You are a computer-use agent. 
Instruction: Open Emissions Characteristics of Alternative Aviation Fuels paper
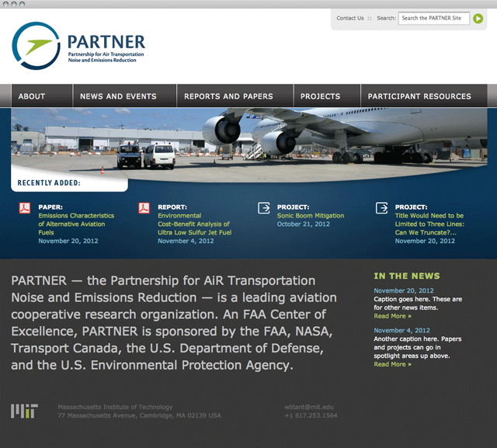76,224
